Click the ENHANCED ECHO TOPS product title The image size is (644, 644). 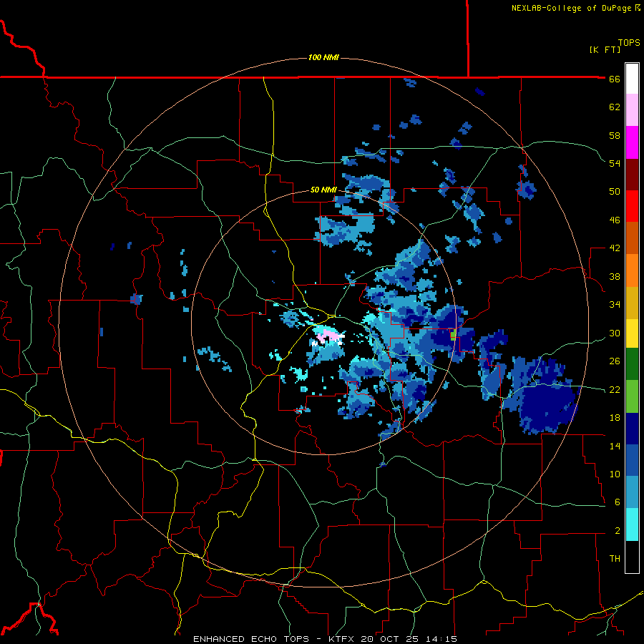[251, 639]
